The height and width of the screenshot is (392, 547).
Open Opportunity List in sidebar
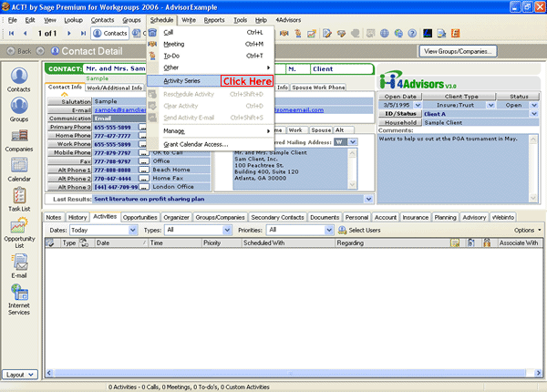(19, 232)
